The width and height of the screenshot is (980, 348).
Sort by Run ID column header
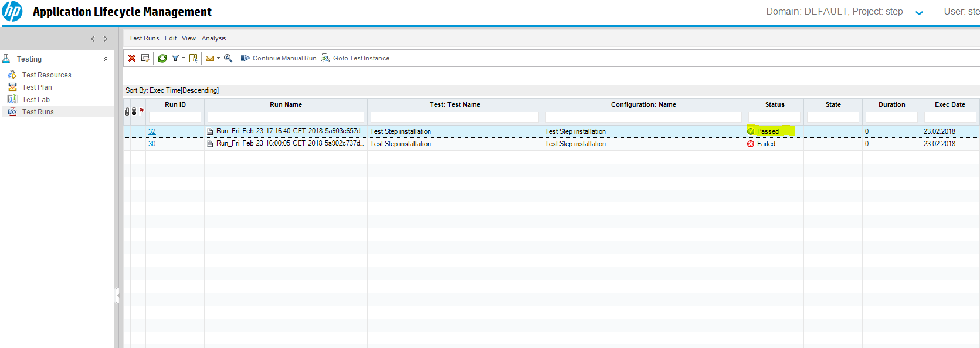click(175, 104)
